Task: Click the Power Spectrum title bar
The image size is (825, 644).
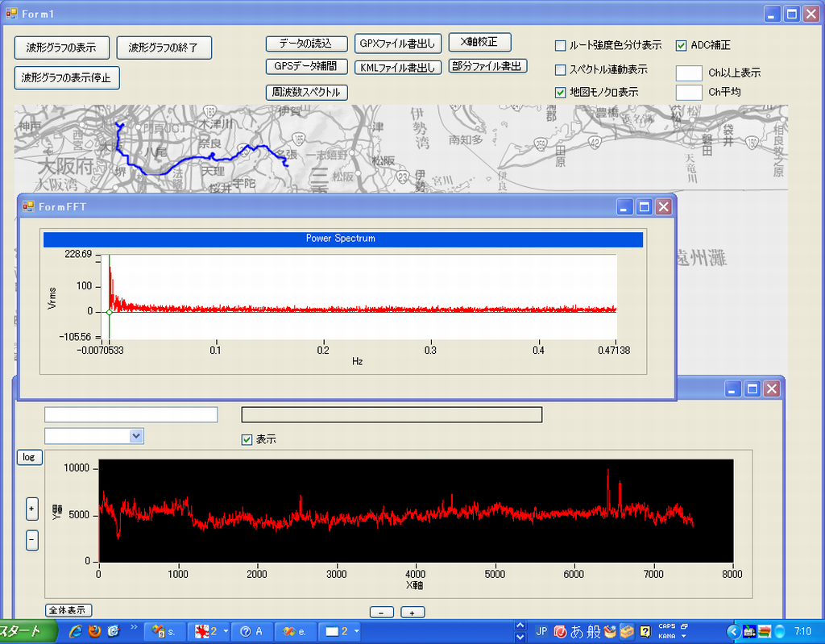Action: pos(343,239)
